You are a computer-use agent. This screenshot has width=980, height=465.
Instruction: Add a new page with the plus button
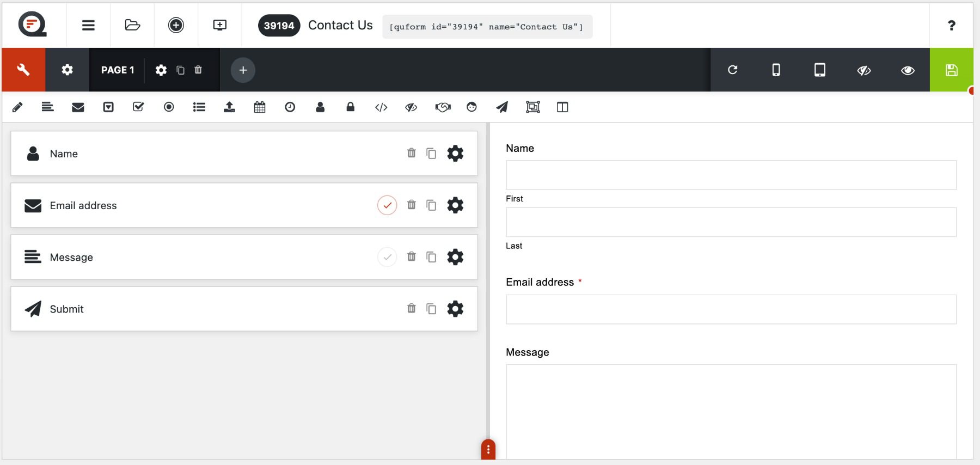pos(243,70)
